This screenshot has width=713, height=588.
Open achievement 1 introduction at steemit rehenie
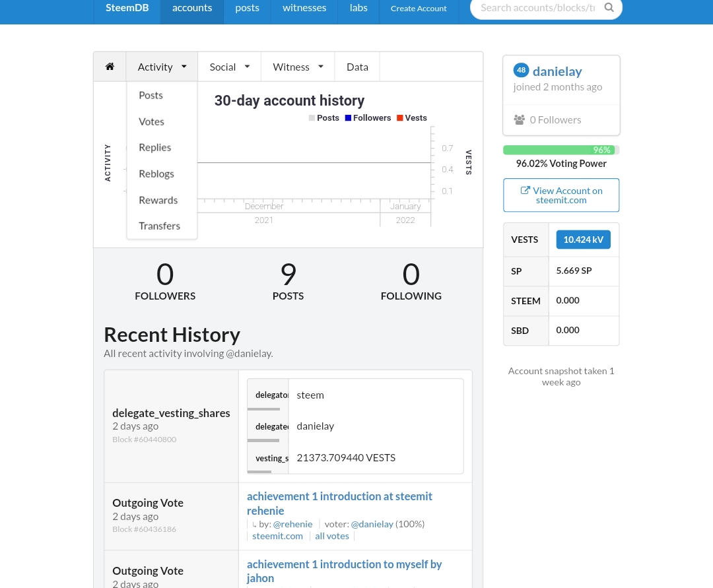click(x=339, y=504)
